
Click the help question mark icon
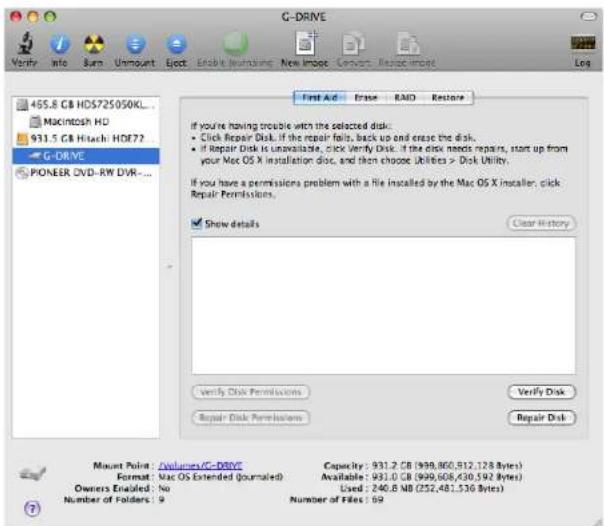32,509
